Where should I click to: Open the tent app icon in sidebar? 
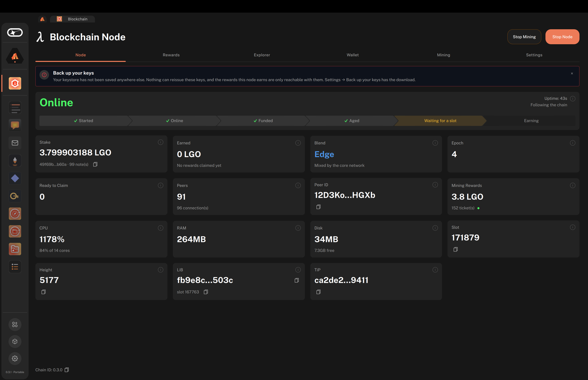[x=15, y=56]
